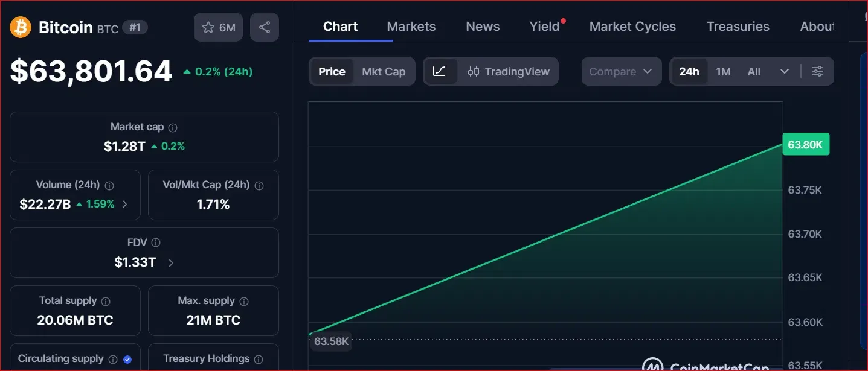
Task: Open the Market Cycles tab
Action: [x=632, y=27]
